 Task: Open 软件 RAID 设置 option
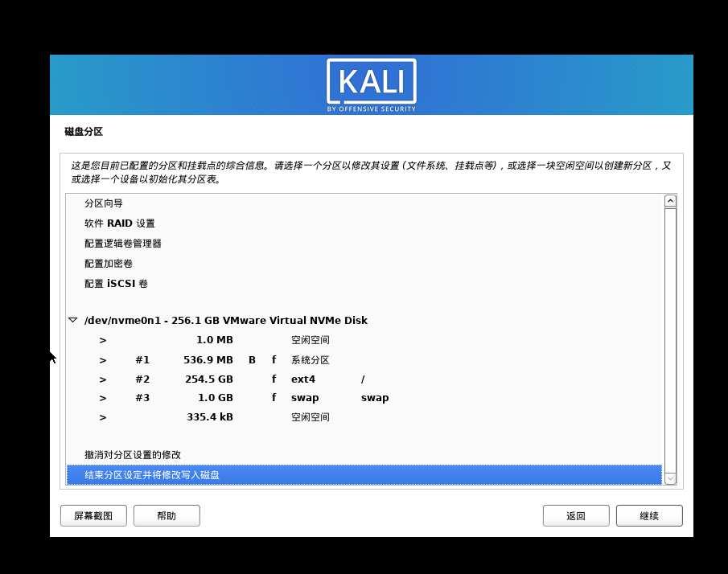(120, 223)
